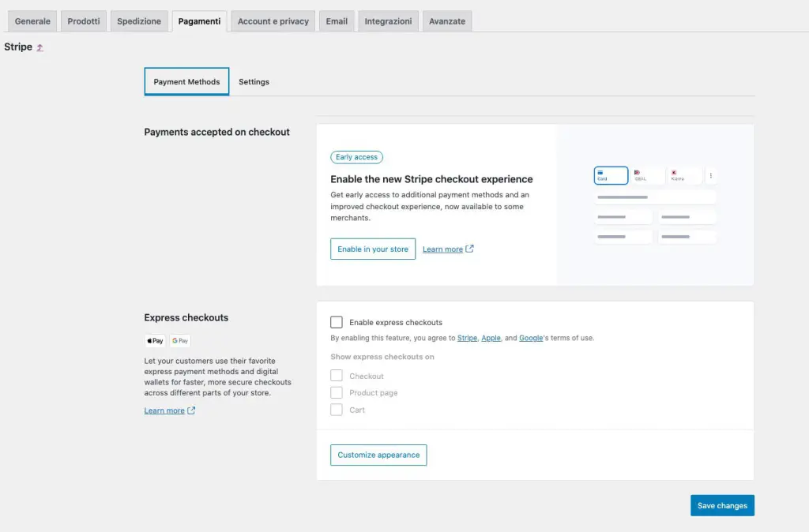Switch to the Stripe Settings sub-tab
Image resolution: width=809 pixels, height=532 pixels.
(254, 81)
